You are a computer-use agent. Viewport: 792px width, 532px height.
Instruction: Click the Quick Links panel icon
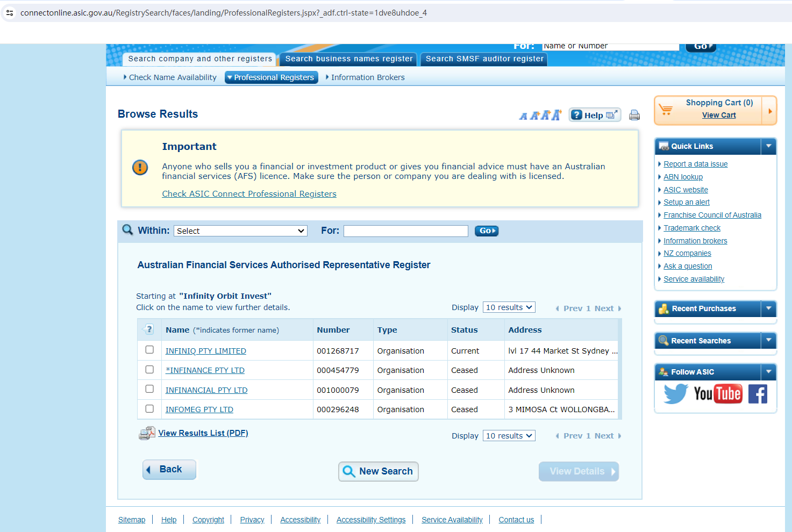tap(664, 146)
